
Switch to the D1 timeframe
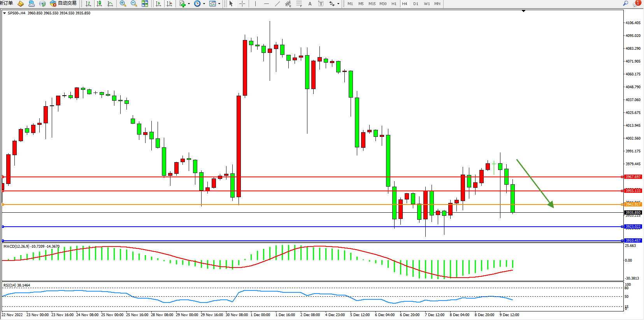[416, 3]
